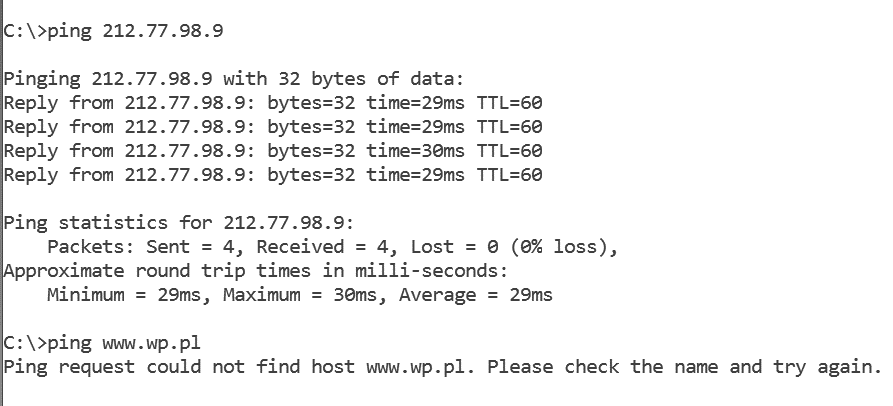Select the fourth and last reply line
This screenshot has width=893, height=406.
pyautogui.click(x=273, y=175)
